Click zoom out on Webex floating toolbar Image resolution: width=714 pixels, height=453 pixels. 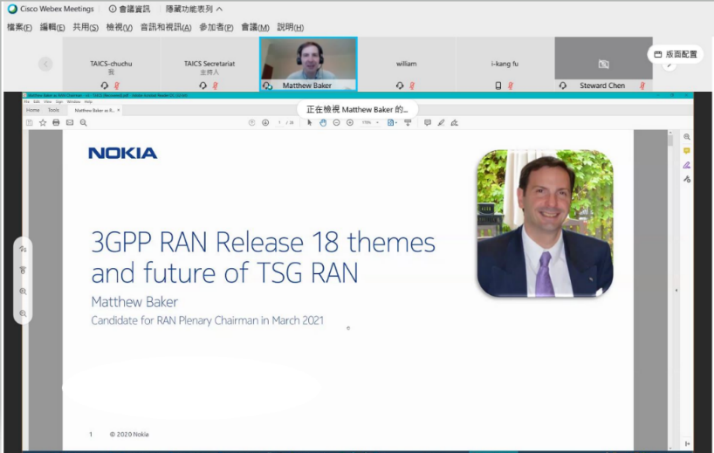[23, 313]
